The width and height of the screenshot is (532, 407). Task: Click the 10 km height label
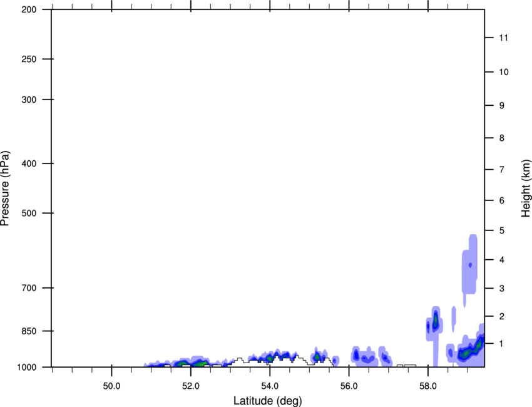(x=504, y=72)
